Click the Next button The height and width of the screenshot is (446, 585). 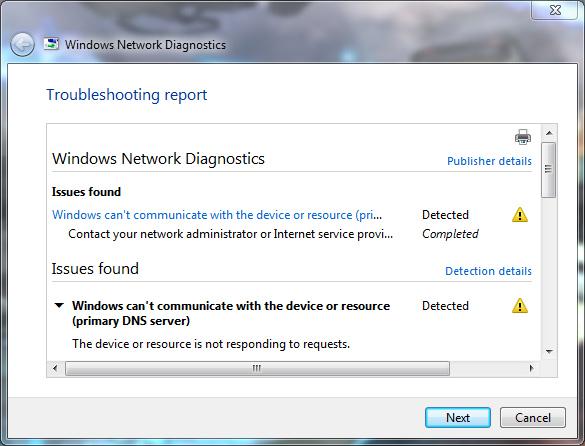458,418
